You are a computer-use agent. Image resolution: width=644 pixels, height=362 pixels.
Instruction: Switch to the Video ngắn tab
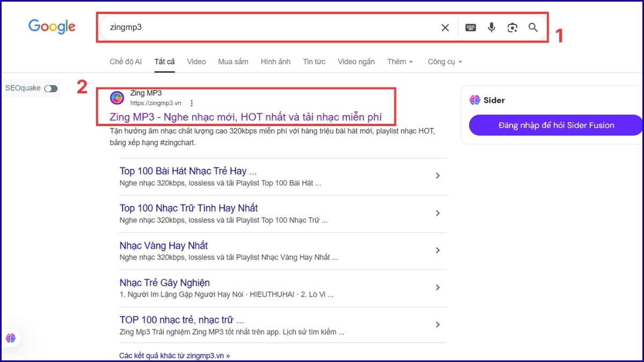[x=356, y=62]
